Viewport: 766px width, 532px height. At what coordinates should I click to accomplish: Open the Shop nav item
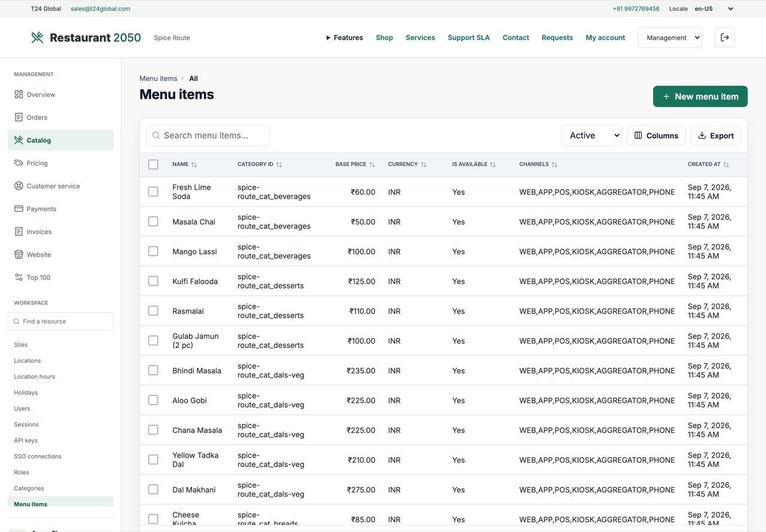click(384, 38)
